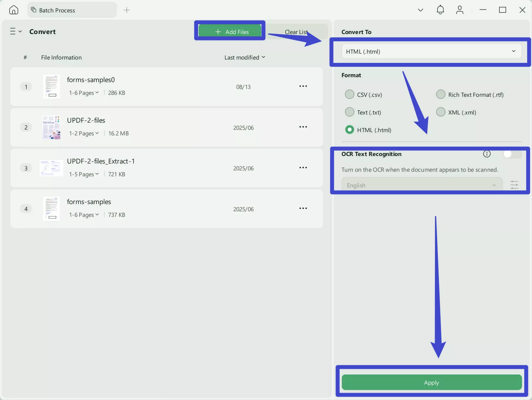The width and height of the screenshot is (532, 400).
Task: Select thumbnail of the 737 KB forms-samples file
Action: [51, 209]
